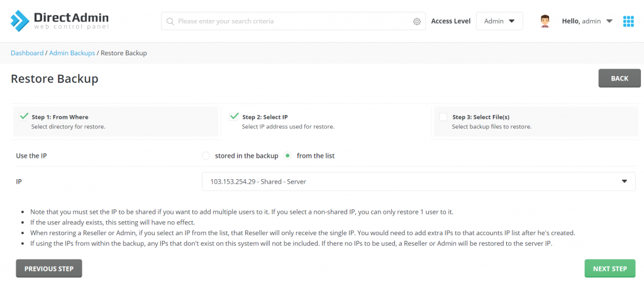Image resolution: width=644 pixels, height=281 pixels.
Task: Open search settings gear icon
Action: click(x=417, y=21)
